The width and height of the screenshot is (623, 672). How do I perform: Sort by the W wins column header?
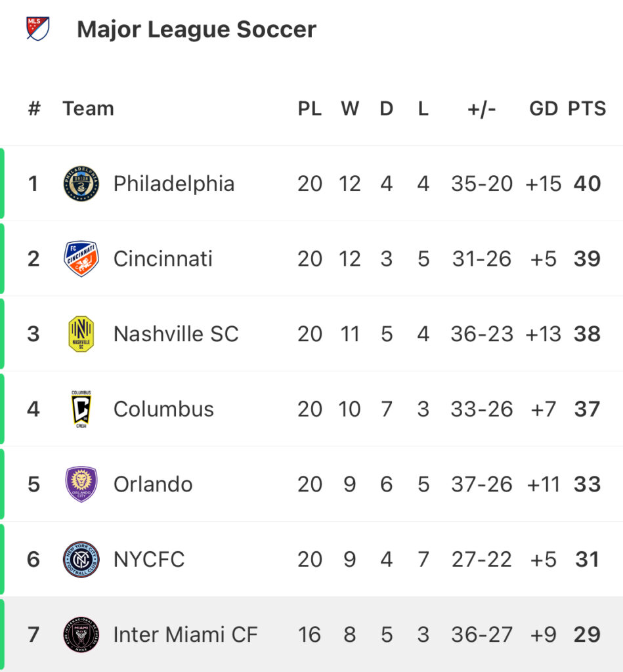click(x=350, y=108)
